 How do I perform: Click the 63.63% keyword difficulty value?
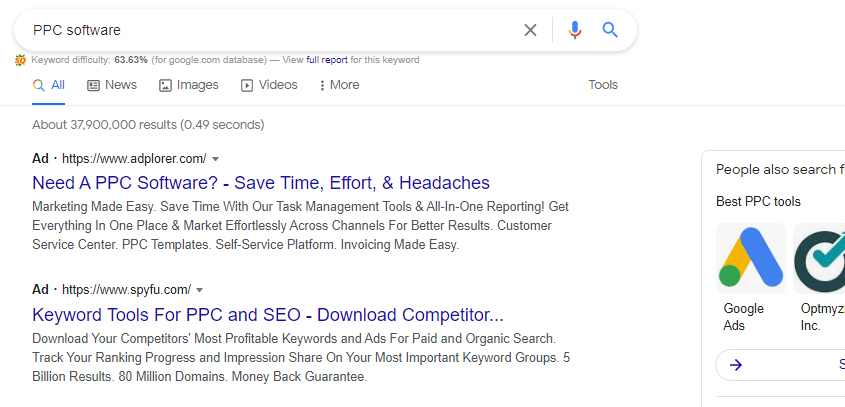[131, 60]
